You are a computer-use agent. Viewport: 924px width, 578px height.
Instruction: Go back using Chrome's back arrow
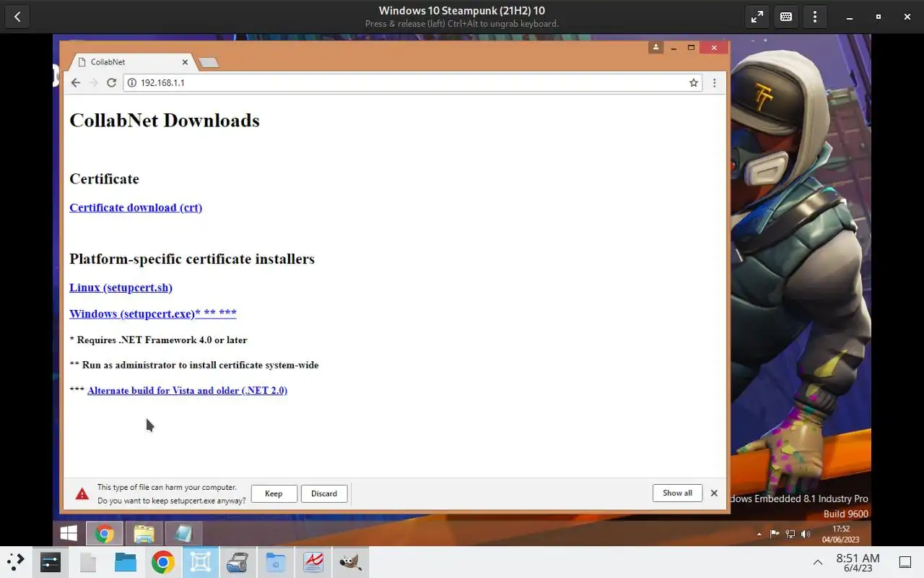pyautogui.click(x=75, y=83)
